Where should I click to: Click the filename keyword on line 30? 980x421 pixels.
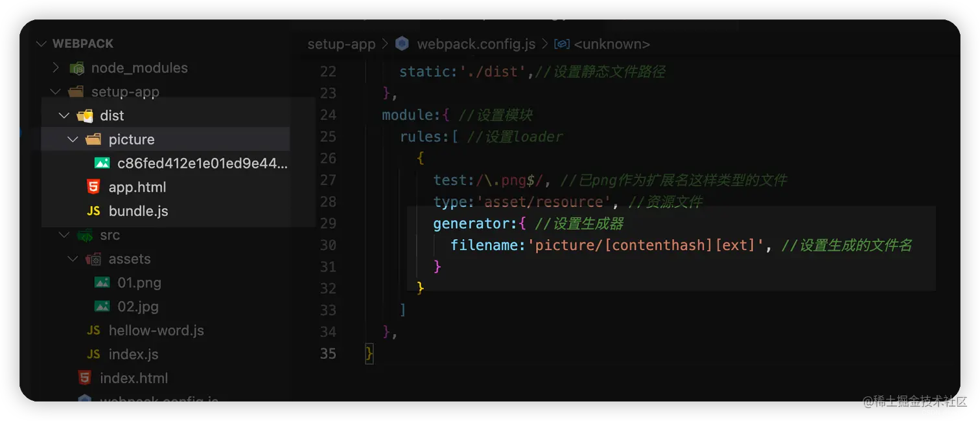[484, 245]
